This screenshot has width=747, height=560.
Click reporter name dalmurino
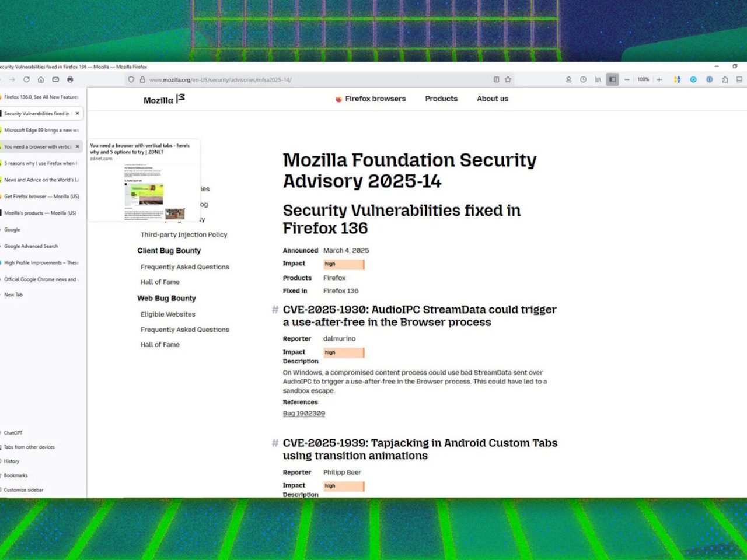(340, 338)
